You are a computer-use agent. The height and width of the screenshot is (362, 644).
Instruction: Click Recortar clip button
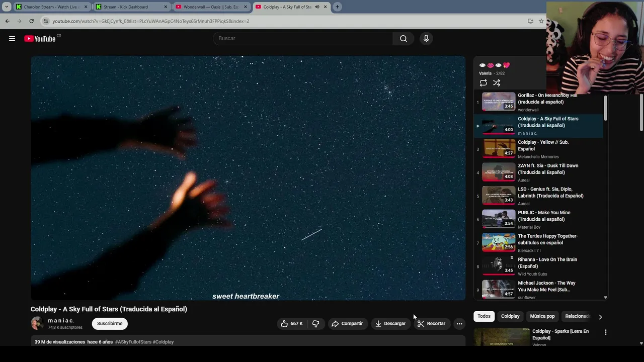[x=431, y=324]
